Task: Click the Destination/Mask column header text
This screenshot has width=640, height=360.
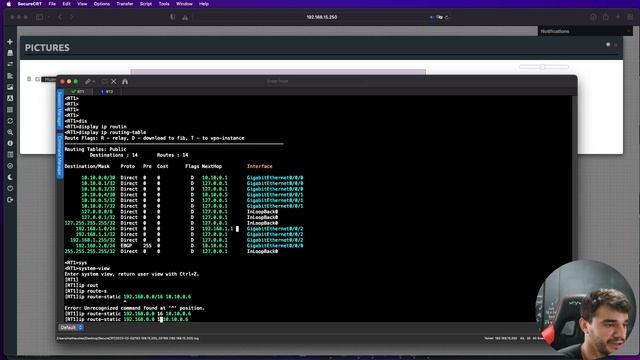Action: pyautogui.click(x=87, y=166)
